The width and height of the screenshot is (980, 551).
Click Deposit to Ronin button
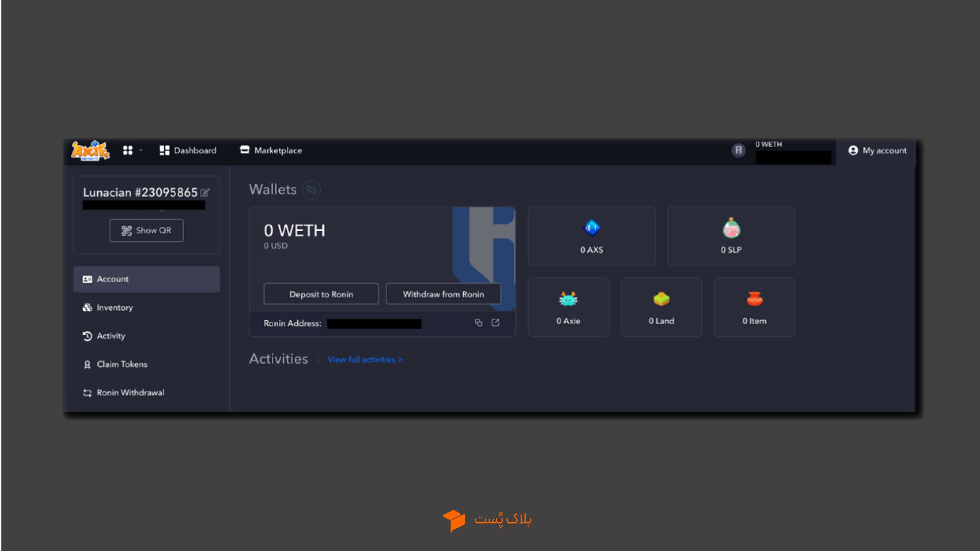point(321,294)
